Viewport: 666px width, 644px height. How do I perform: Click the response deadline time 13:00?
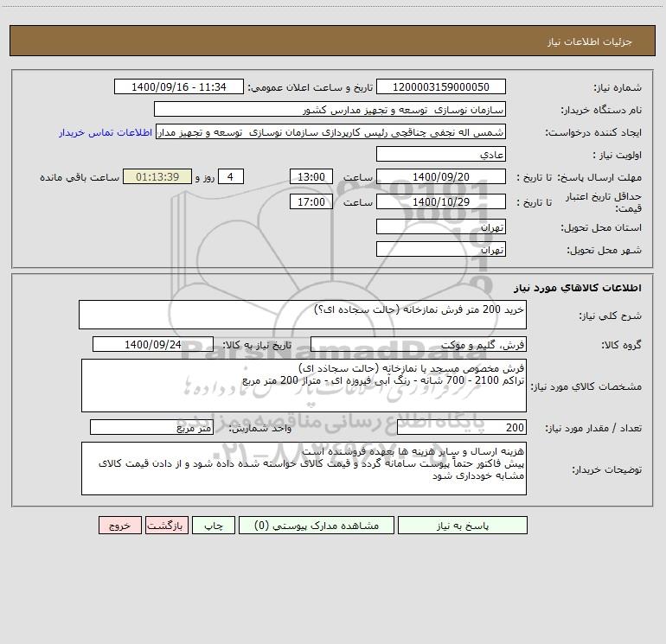[x=311, y=176]
